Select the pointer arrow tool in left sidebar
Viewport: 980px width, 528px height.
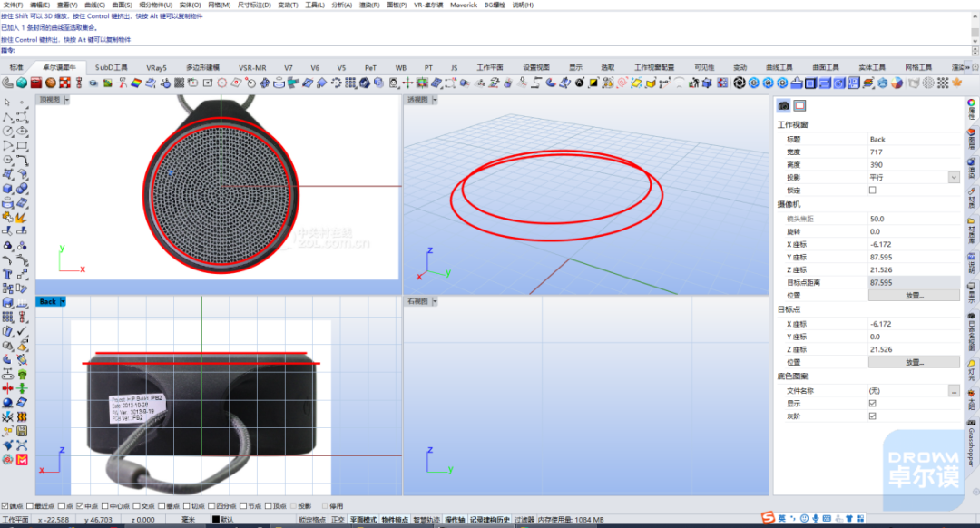[x=7, y=102]
